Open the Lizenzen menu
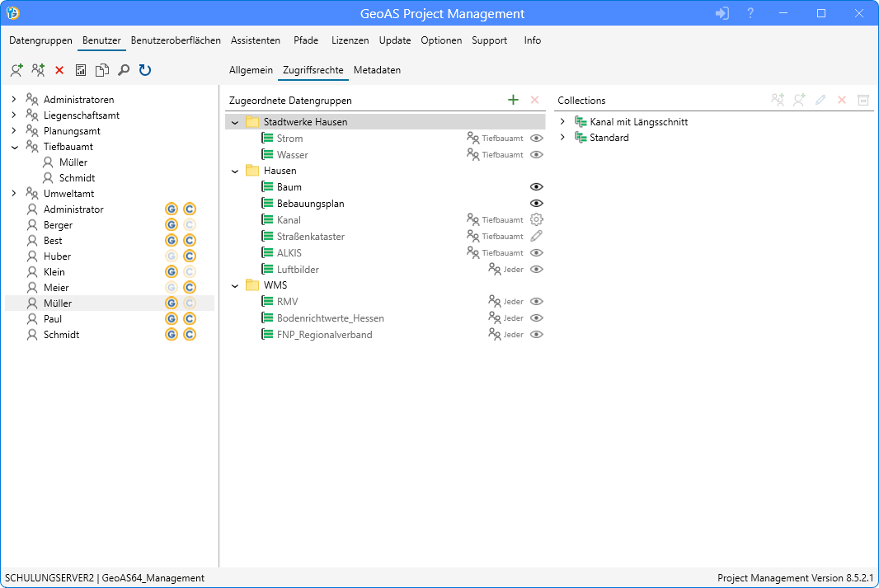The height and width of the screenshot is (588, 879). point(350,40)
